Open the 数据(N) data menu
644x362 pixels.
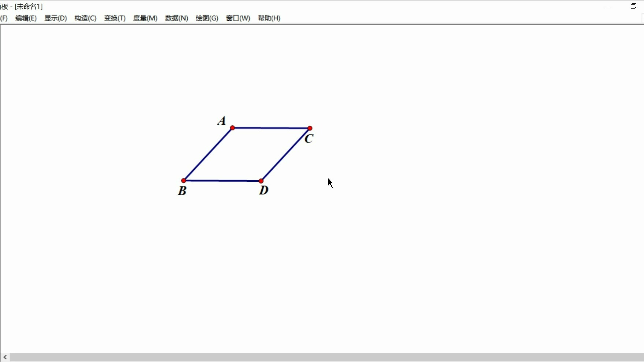[177, 18]
